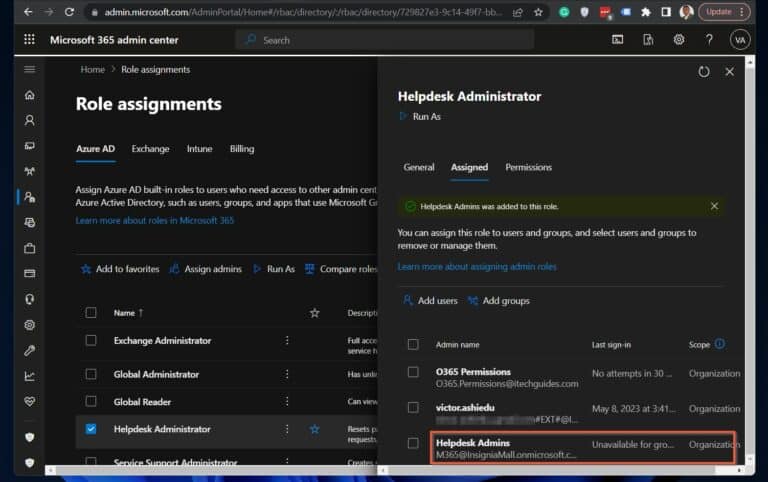Switch to the Billing tab
This screenshot has height=482, width=768.
(242, 149)
